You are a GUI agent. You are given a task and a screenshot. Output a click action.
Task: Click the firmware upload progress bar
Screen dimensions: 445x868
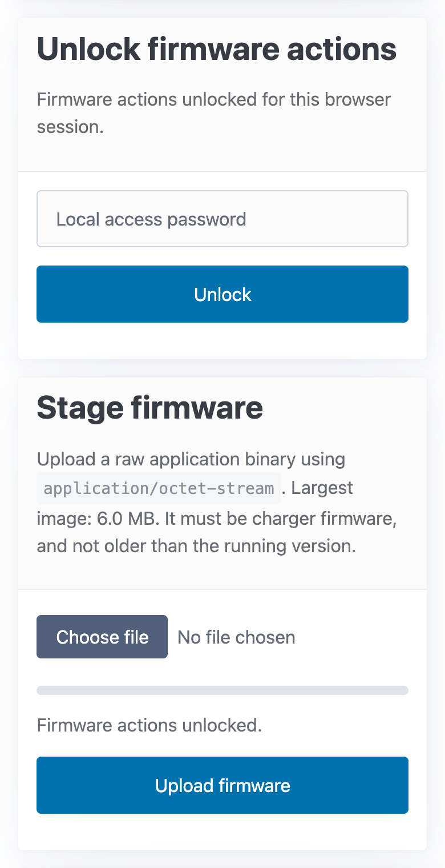pos(222,690)
